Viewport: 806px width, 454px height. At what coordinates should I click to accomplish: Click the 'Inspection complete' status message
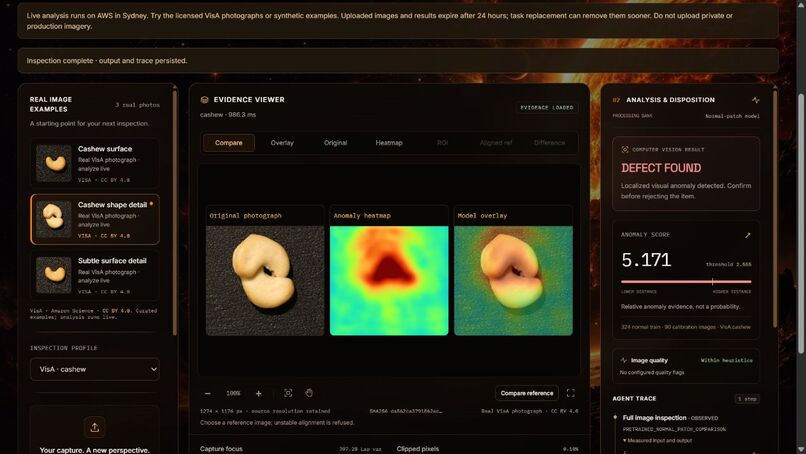107,61
